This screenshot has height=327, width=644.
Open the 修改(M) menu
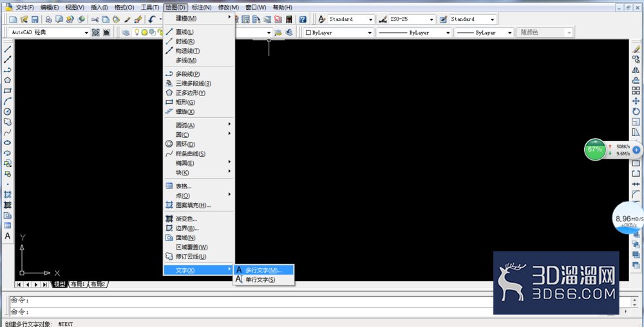(x=229, y=7)
